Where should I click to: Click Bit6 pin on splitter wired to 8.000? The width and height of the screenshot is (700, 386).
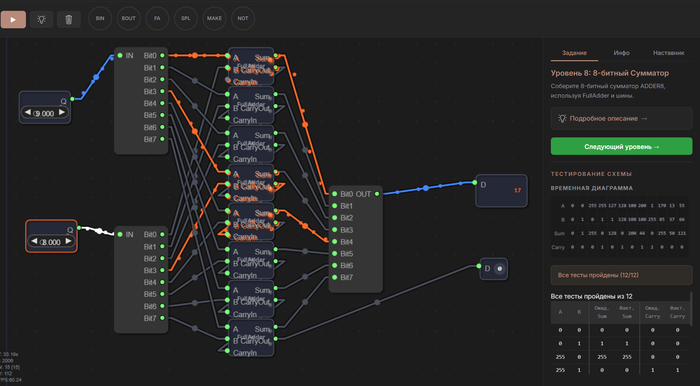click(x=162, y=306)
